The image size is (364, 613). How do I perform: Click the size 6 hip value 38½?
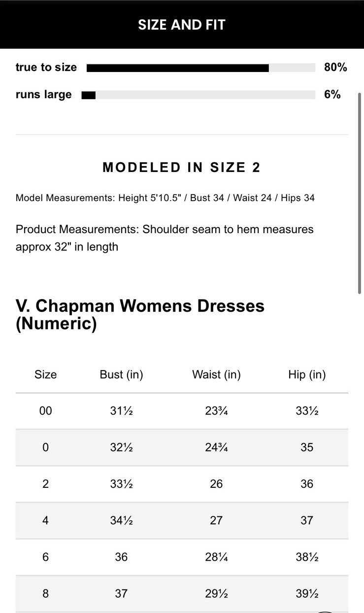click(x=307, y=557)
